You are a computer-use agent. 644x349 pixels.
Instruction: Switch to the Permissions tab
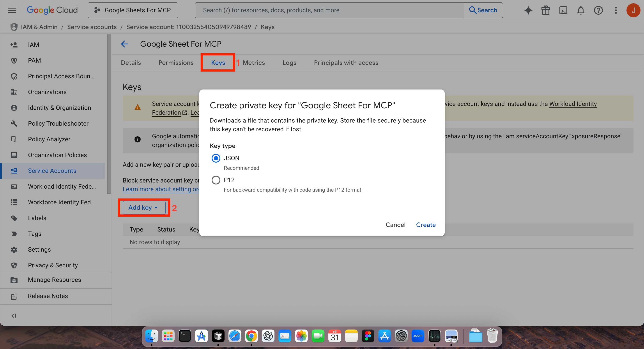pyautogui.click(x=176, y=63)
